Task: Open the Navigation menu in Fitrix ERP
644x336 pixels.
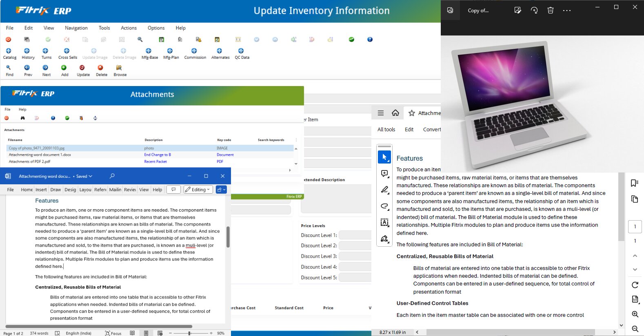Action: click(76, 28)
